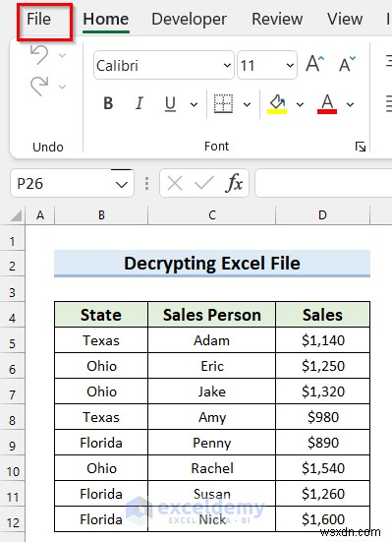This screenshot has height=542, width=392.
Task: Select the cell showing $1,250
Action: pos(322,366)
